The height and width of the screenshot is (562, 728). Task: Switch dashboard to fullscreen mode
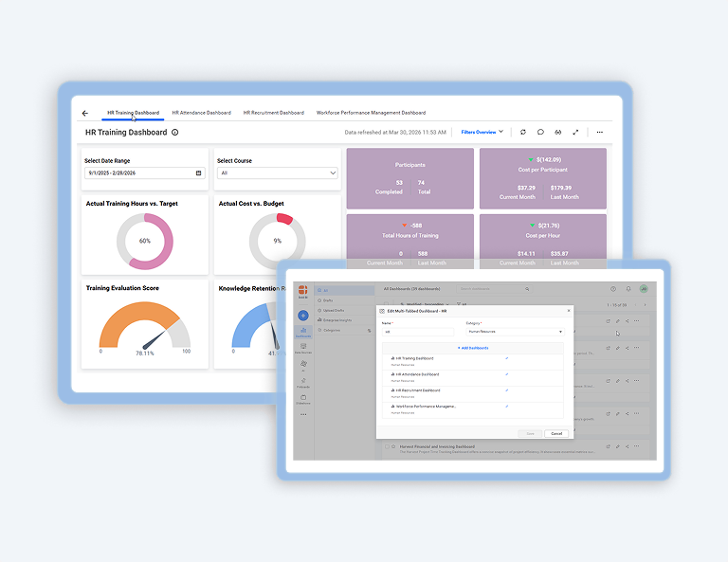575,133
